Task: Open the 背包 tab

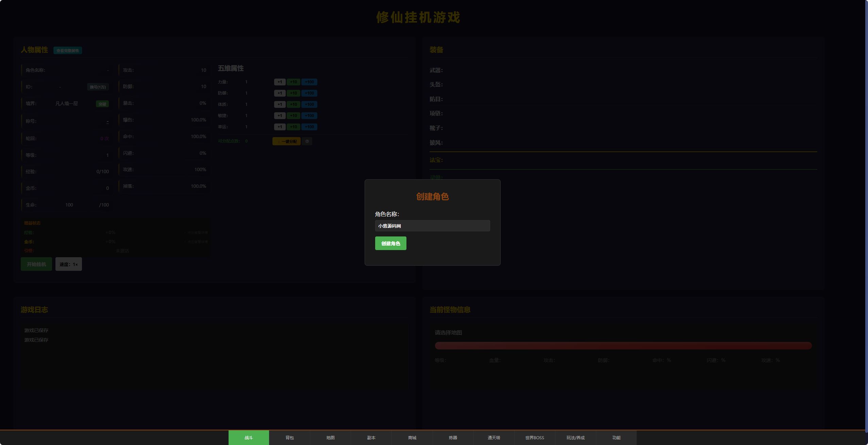Action: click(289, 438)
